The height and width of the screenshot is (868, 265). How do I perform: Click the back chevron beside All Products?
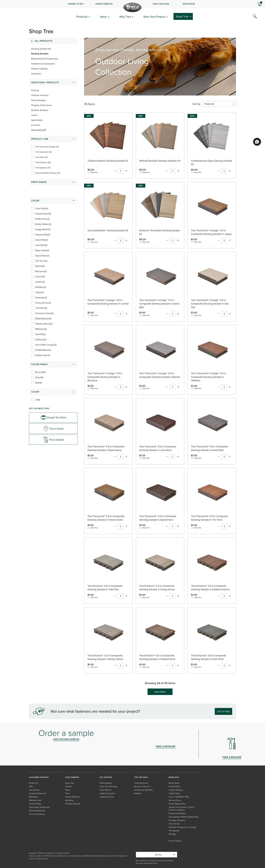pyautogui.click(x=32, y=41)
